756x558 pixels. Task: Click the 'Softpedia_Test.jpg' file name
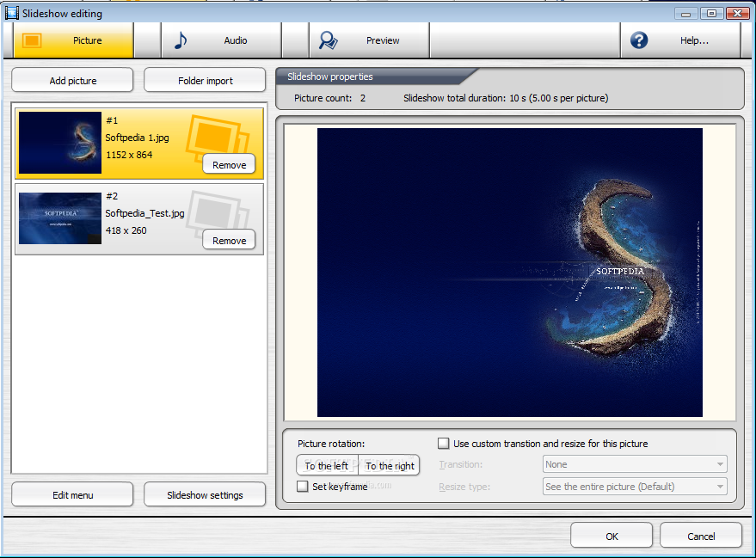(x=144, y=213)
